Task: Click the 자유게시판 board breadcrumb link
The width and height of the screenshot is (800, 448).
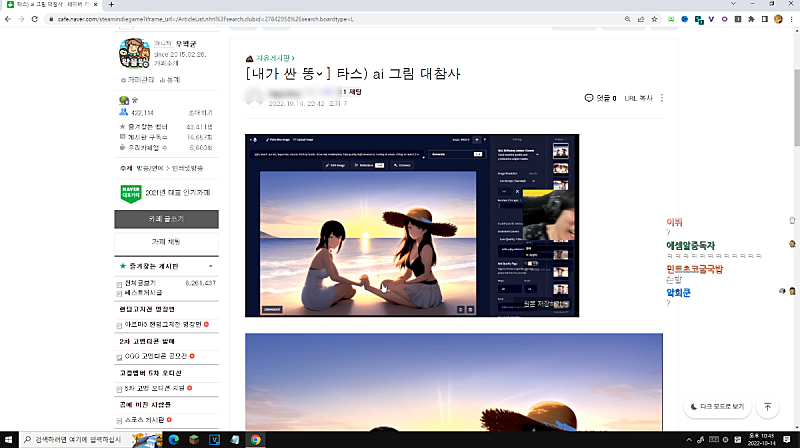Action: click(x=275, y=58)
